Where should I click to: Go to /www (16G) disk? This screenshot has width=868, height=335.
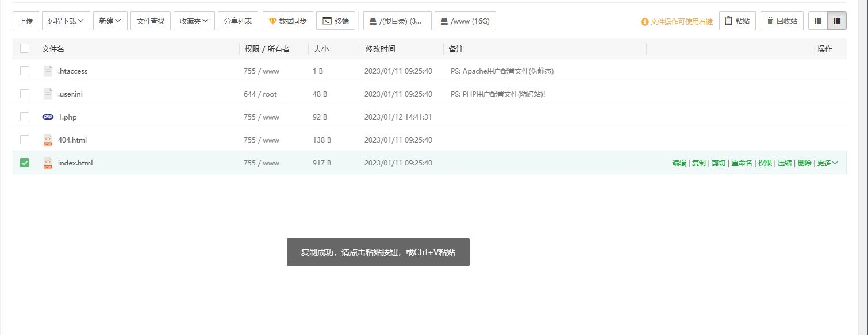point(465,21)
